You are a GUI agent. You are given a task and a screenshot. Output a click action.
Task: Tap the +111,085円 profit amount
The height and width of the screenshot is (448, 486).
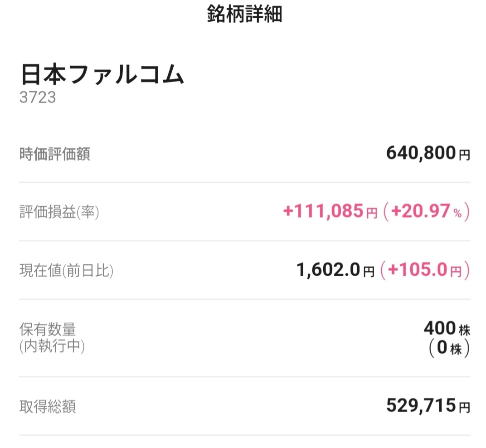point(330,211)
